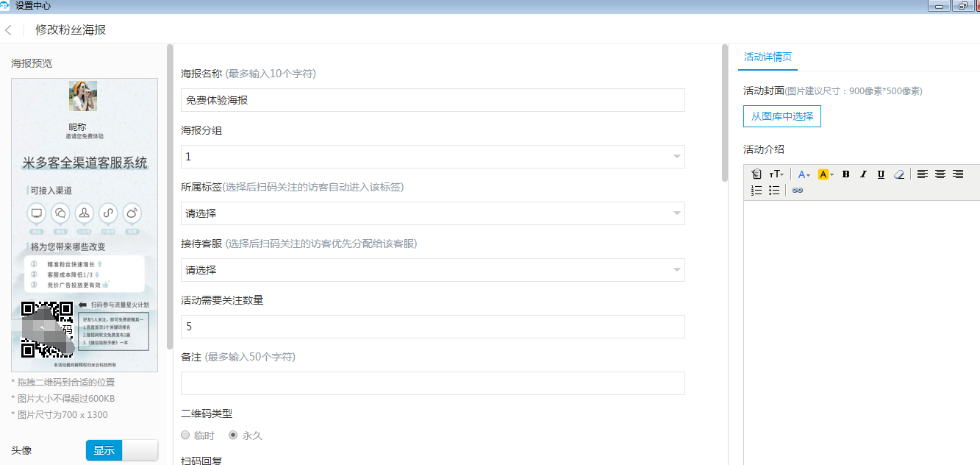This screenshot has height=465, width=980.
Task: Toggle the 头像 显示 switch
Action: (x=122, y=450)
